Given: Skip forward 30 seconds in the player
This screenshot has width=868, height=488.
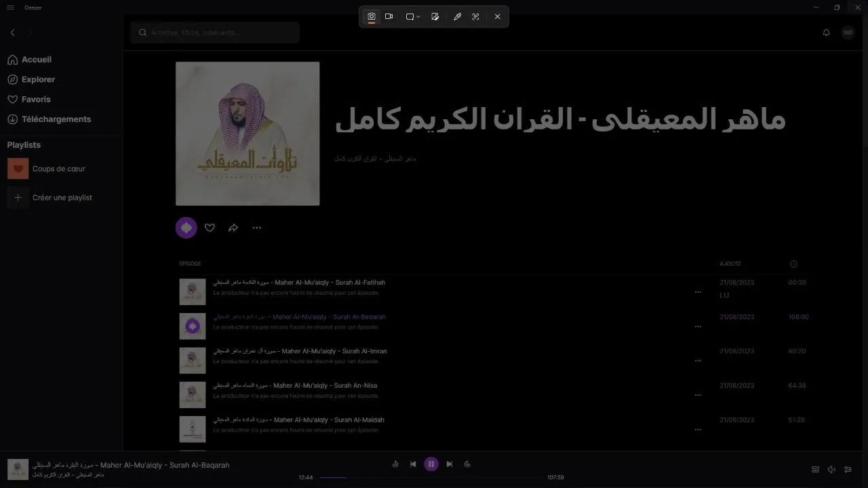Looking at the screenshot, I should 467,464.
